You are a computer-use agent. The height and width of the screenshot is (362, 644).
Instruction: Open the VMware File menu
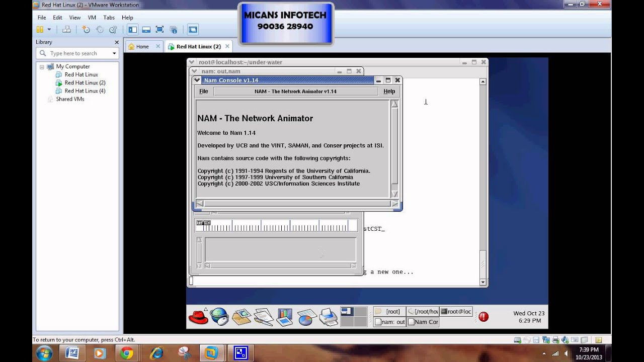click(42, 18)
